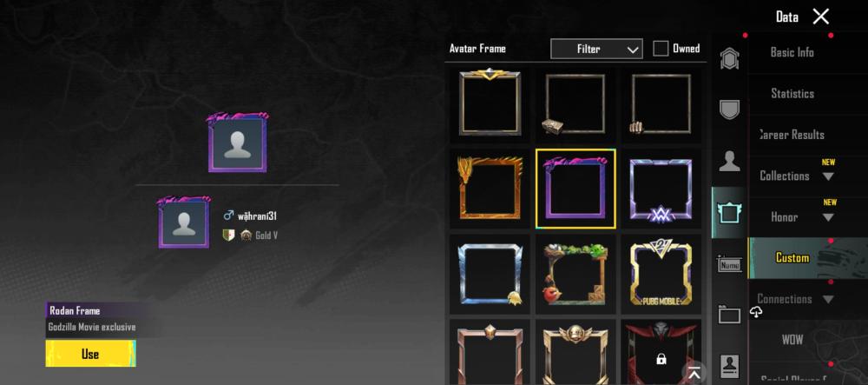Open the Filter dropdown
Viewport: 868px width, 385px height.
pyautogui.click(x=596, y=49)
